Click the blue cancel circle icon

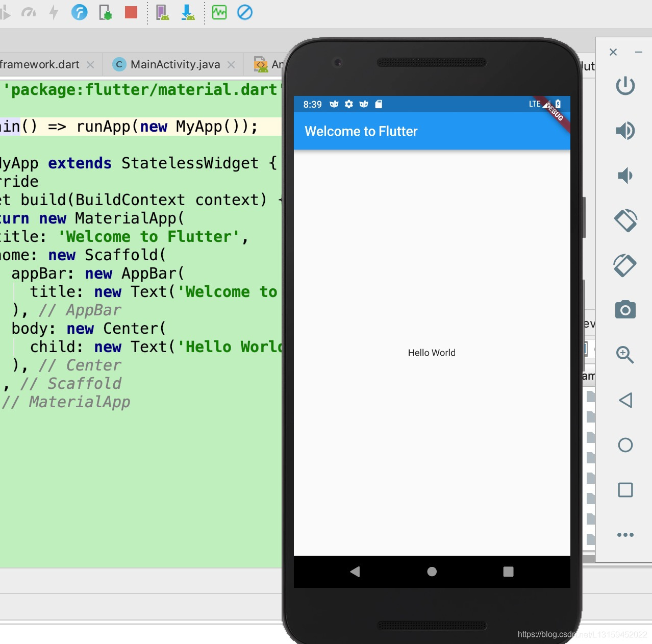pyautogui.click(x=245, y=12)
